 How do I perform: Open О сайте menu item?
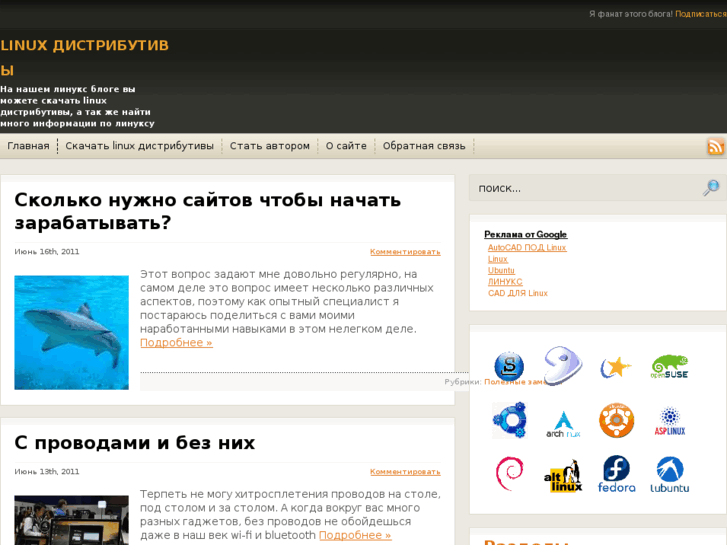pos(346,146)
